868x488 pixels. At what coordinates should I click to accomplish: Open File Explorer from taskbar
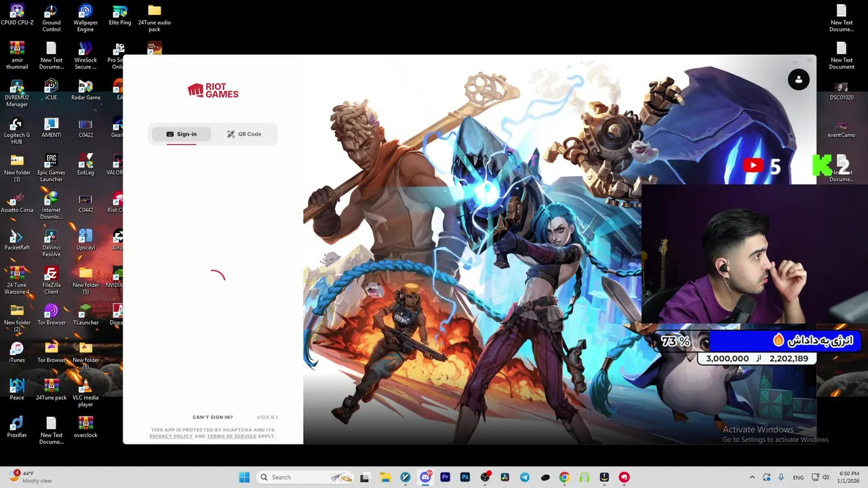click(x=385, y=477)
